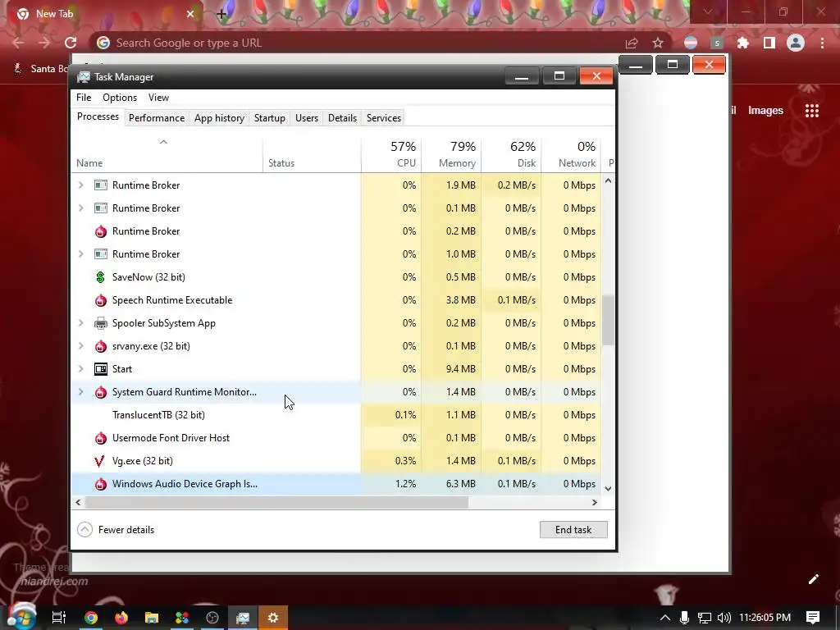Open the Chrome tab search dropdown

pos(708,11)
